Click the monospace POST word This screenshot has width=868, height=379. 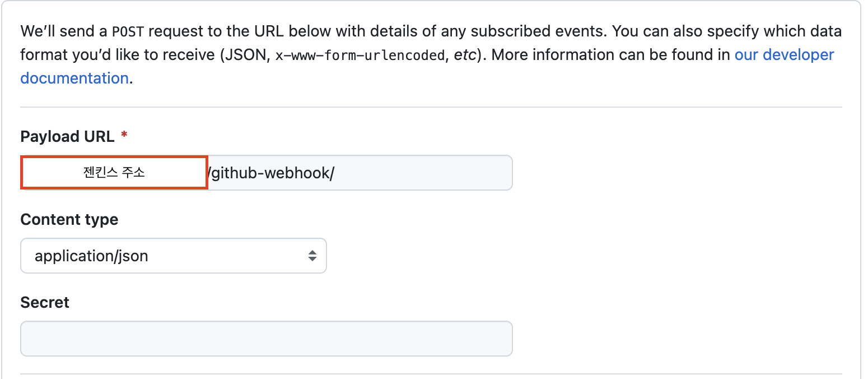[x=127, y=31]
